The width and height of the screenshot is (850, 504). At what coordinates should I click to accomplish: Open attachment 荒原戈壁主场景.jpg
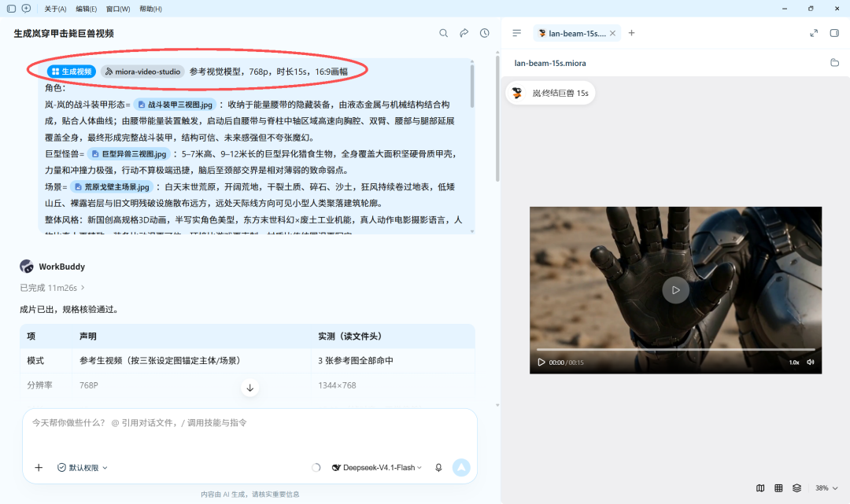(112, 187)
